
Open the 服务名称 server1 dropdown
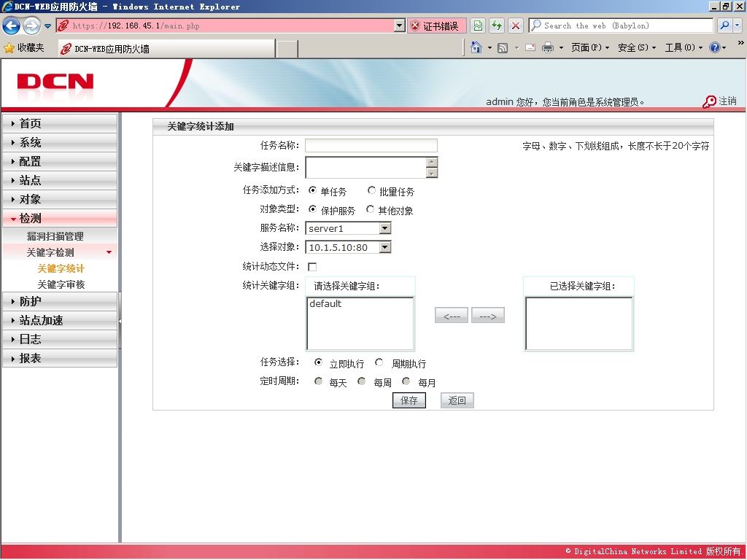point(348,228)
